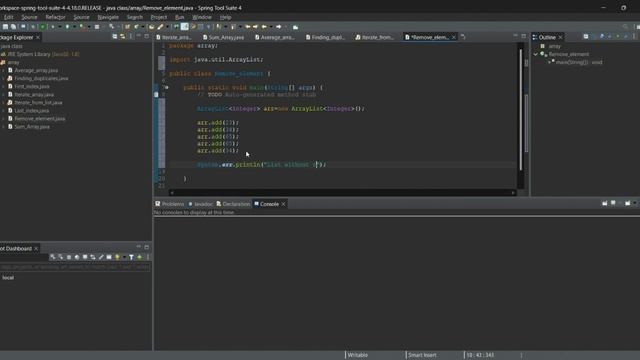This screenshot has height=360, width=640.
Task: Click the green icon in Boot Dashboard toolbar
Action: [x=140, y=257]
